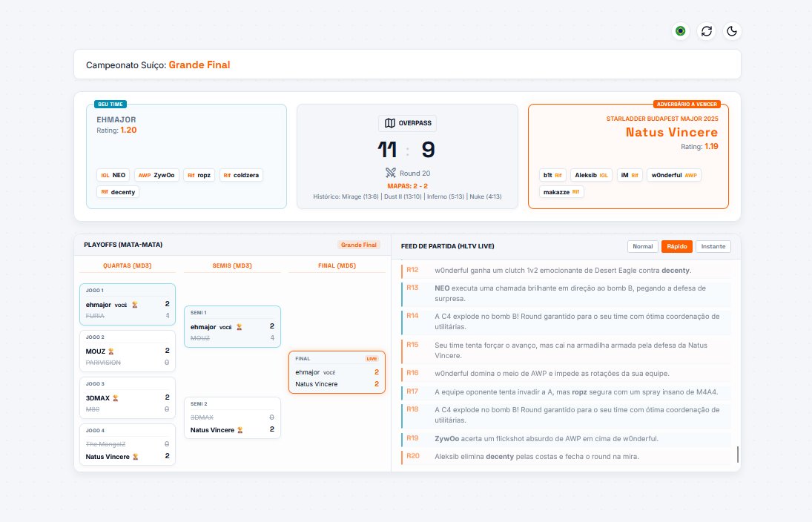Click the refresh arrows icon
Viewport: 812px width, 522px height.
pos(707,31)
